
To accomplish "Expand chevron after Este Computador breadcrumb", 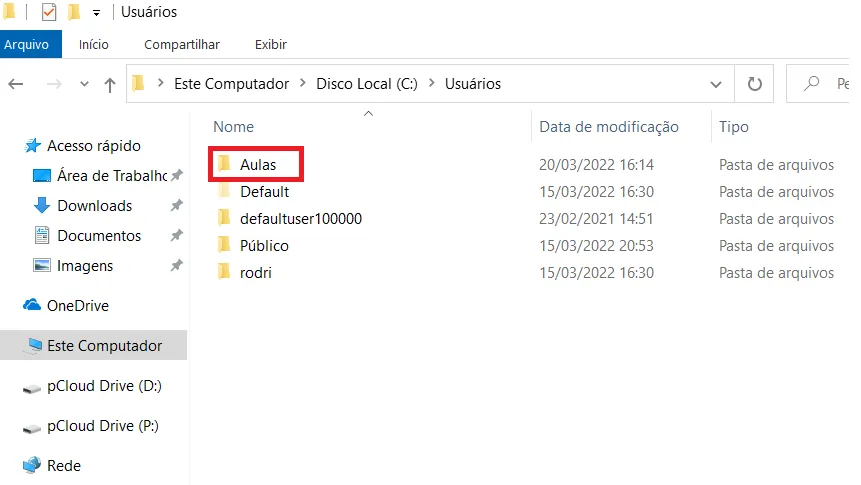I will pyautogui.click(x=303, y=83).
